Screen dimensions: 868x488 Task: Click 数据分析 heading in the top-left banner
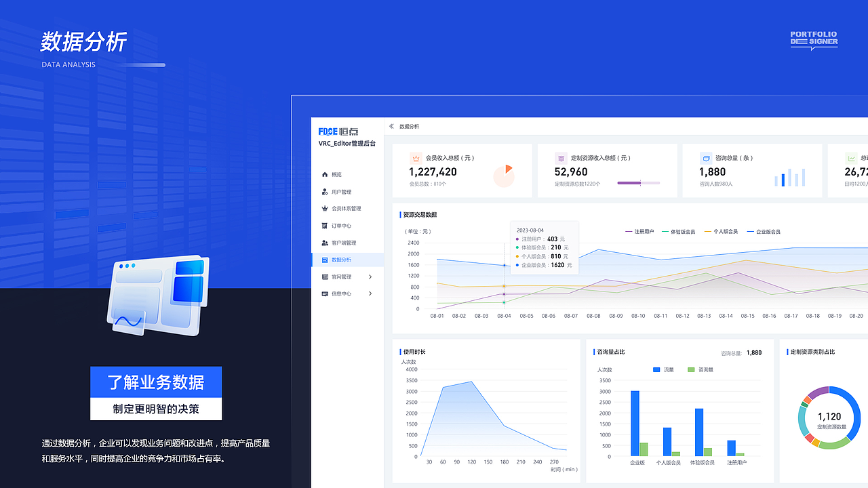(x=83, y=42)
